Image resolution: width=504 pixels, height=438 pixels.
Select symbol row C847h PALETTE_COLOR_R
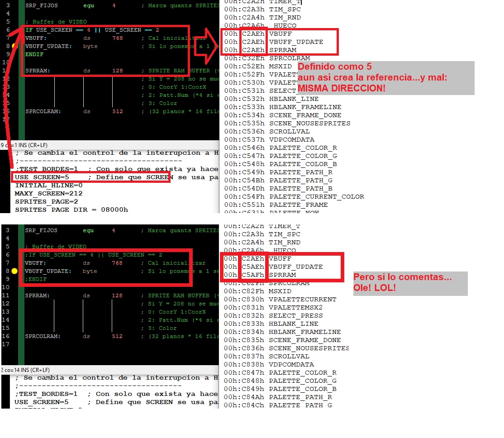(x=281, y=372)
